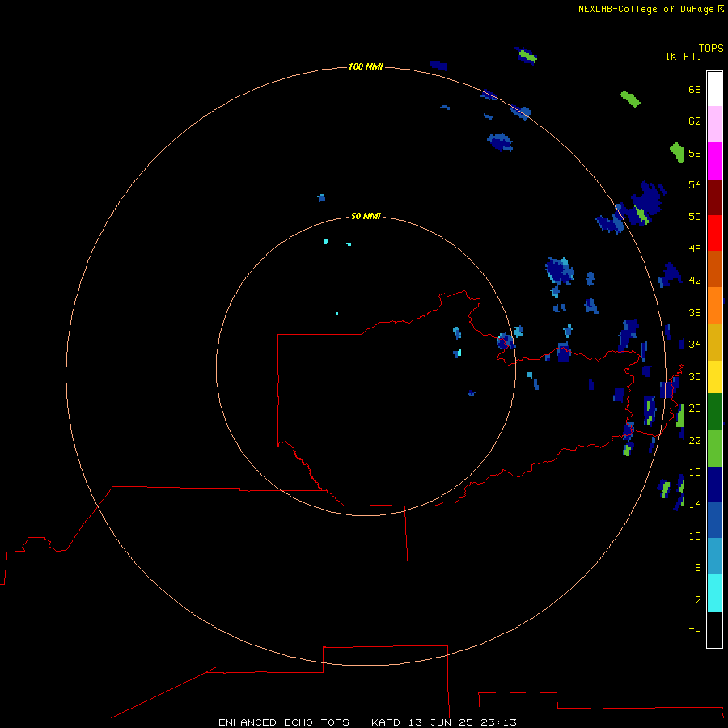This screenshot has width=728, height=728.
Task: Click the light pink 62 kft legend swatch
Action: point(714,124)
